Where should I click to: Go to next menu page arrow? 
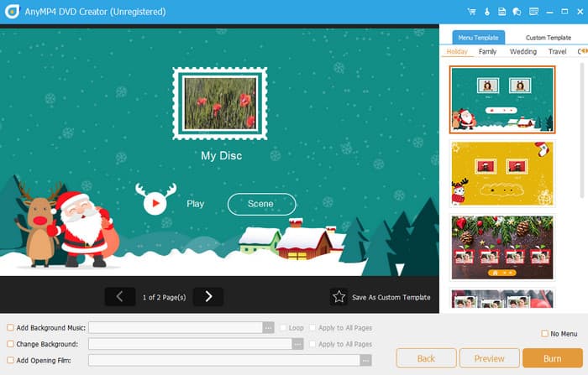pyautogui.click(x=208, y=297)
